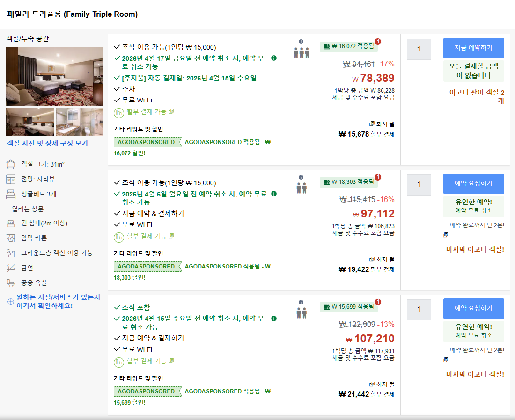The width and height of the screenshot is (515, 420).
Task: Open the ₩21,442 monthly installment link
Action: pyautogui.click(x=367, y=394)
